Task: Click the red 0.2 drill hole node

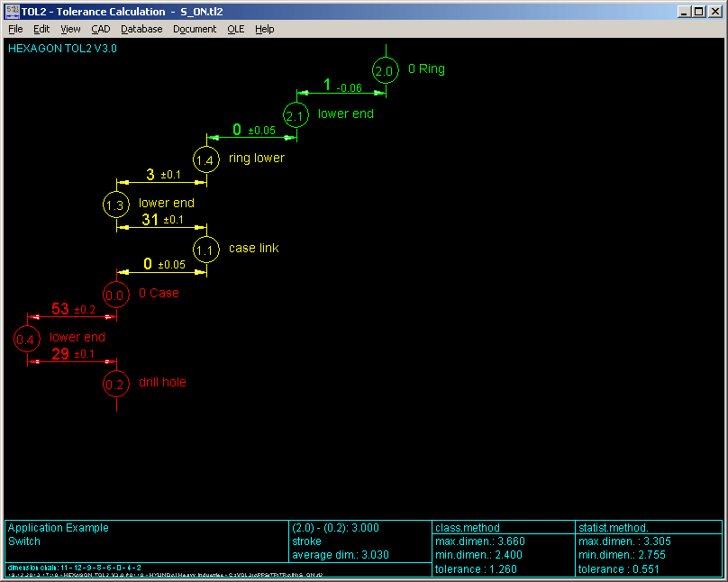Action: tap(116, 384)
